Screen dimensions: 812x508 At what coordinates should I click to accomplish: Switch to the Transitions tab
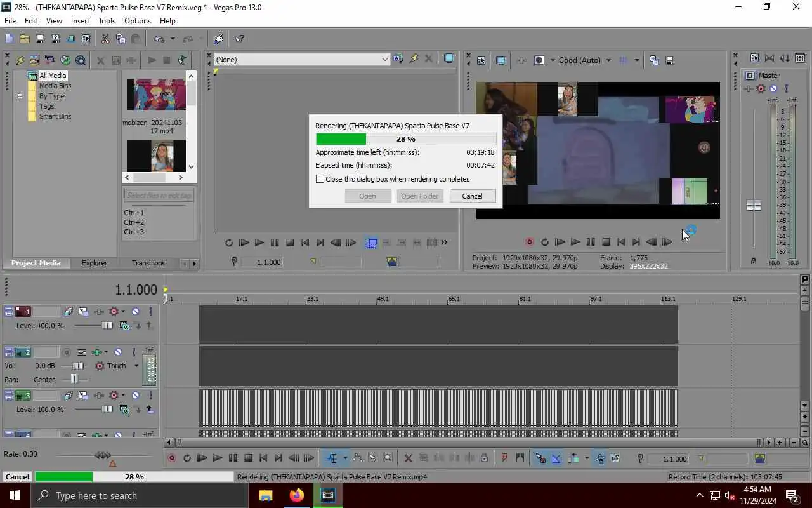[x=148, y=263]
